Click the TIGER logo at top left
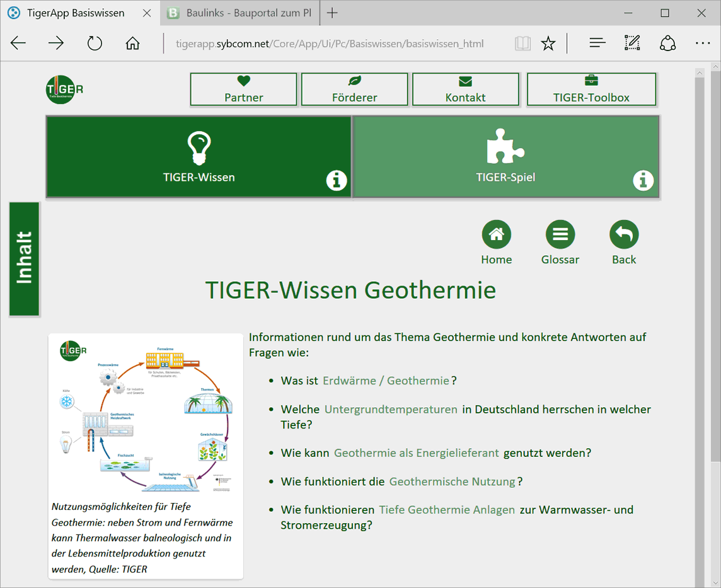This screenshot has height=588, width=721. tap(64, 89)
